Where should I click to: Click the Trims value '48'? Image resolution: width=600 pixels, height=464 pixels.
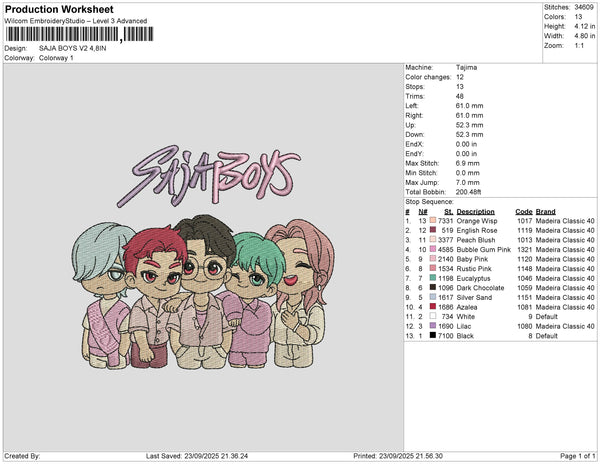point(460,96)
